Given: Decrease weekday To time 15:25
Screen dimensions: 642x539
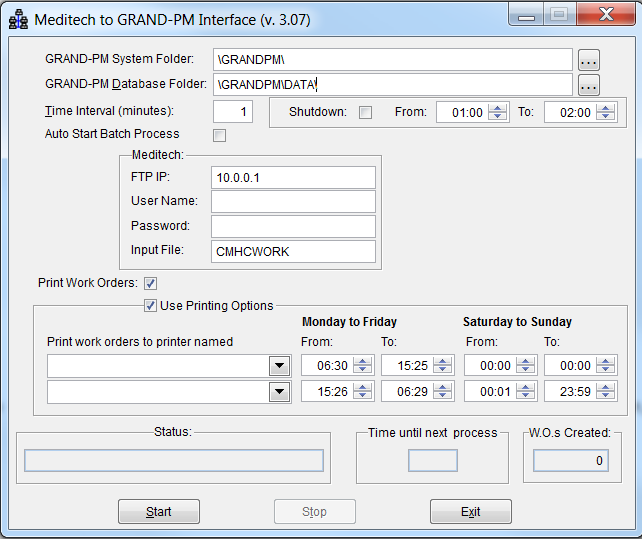Looking at the screenshot, I should pos(442,369).
